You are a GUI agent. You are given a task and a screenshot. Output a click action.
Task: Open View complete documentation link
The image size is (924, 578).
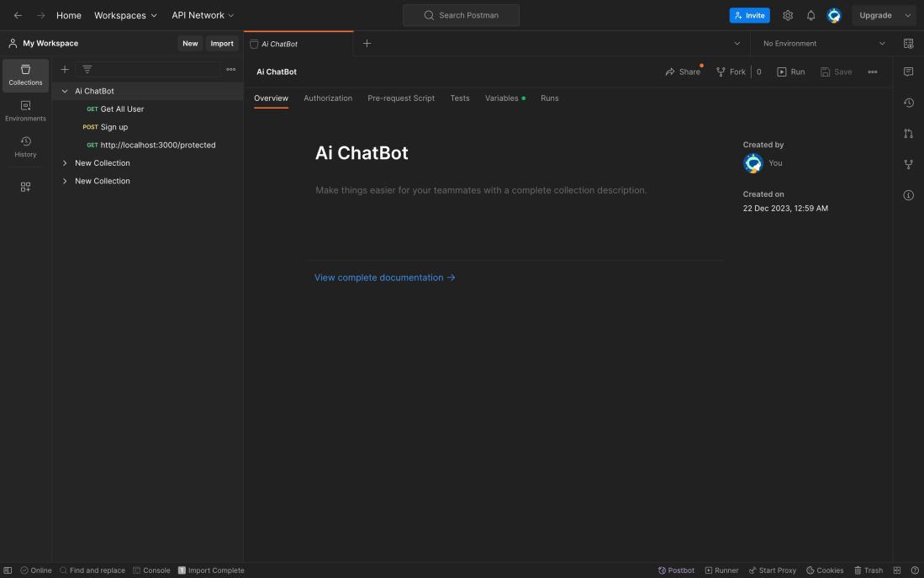pyautogui.click(x=385, y=278)
